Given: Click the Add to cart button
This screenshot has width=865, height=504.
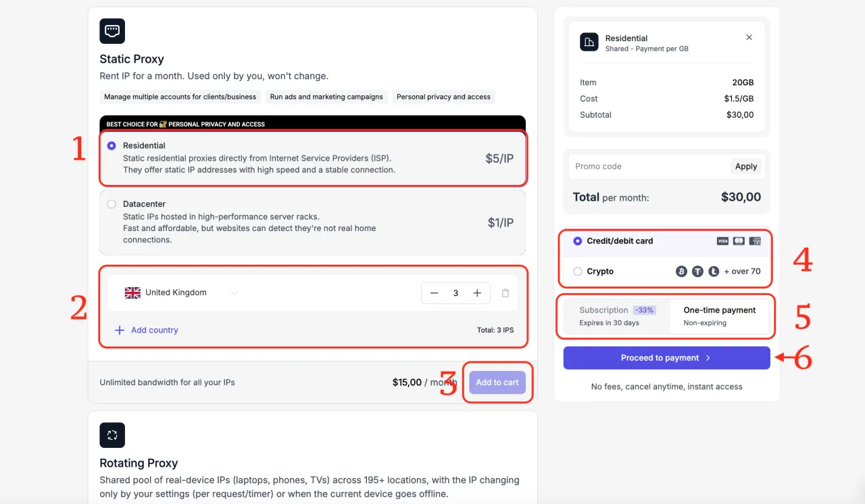Looking at the screenshot, I should pyautogui.click(x=497, y=382).
